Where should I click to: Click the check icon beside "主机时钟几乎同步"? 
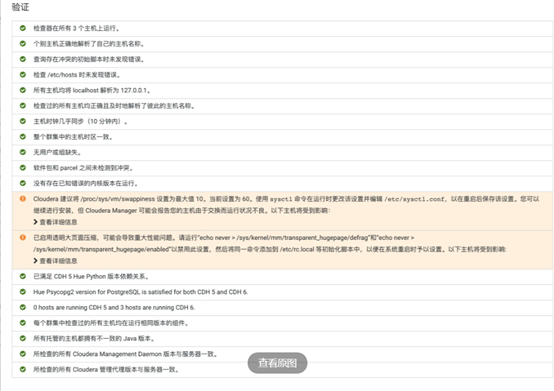point(23,121)
